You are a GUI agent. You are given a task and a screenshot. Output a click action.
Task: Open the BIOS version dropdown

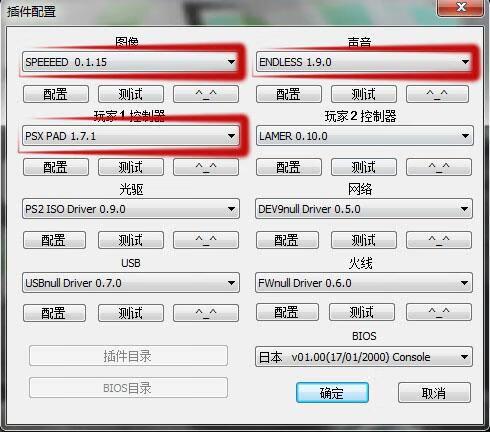(364, 357)
